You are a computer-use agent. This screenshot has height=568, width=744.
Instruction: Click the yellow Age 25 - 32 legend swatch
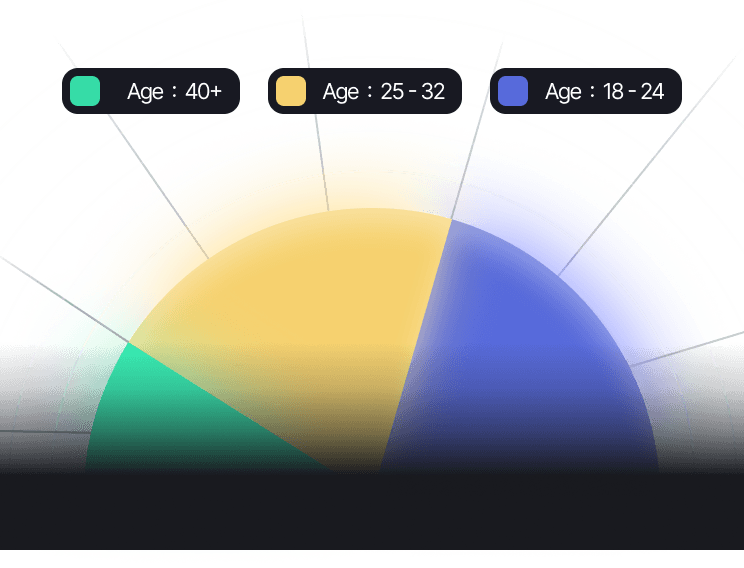(291, 91)
